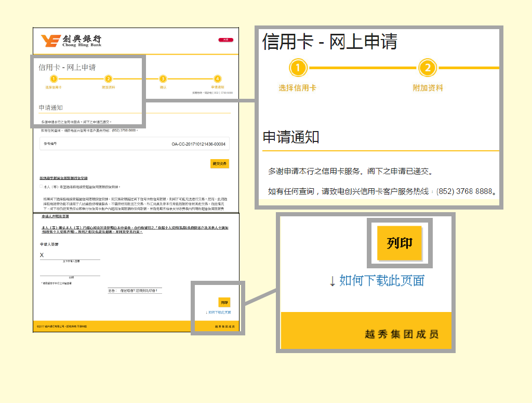Image resolution: width=532 pixels, height=403 pixels.
Task: Click the date line below the signature
Action: [70, 275]
